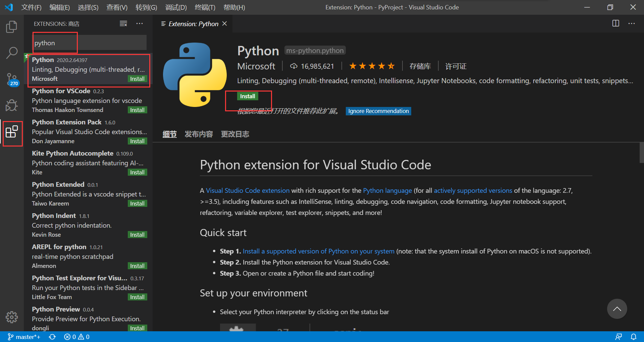
Task: Open the Microsoft publisher link
Action: [x=256, y=66]
